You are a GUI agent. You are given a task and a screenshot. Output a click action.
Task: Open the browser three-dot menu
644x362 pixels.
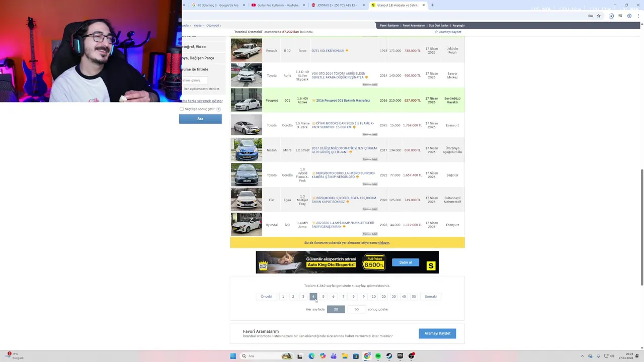(638, 16)
